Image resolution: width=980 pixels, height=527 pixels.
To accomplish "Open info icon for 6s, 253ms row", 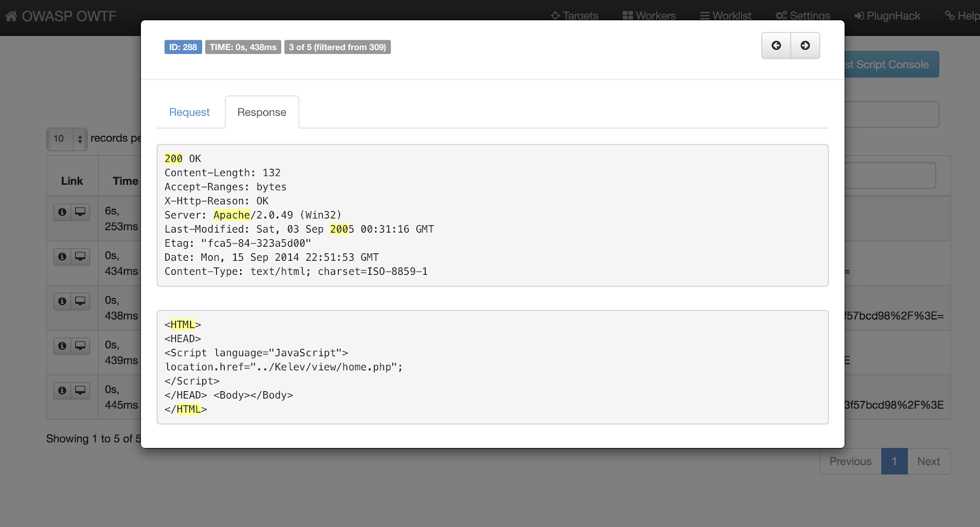I will point(62,212).
